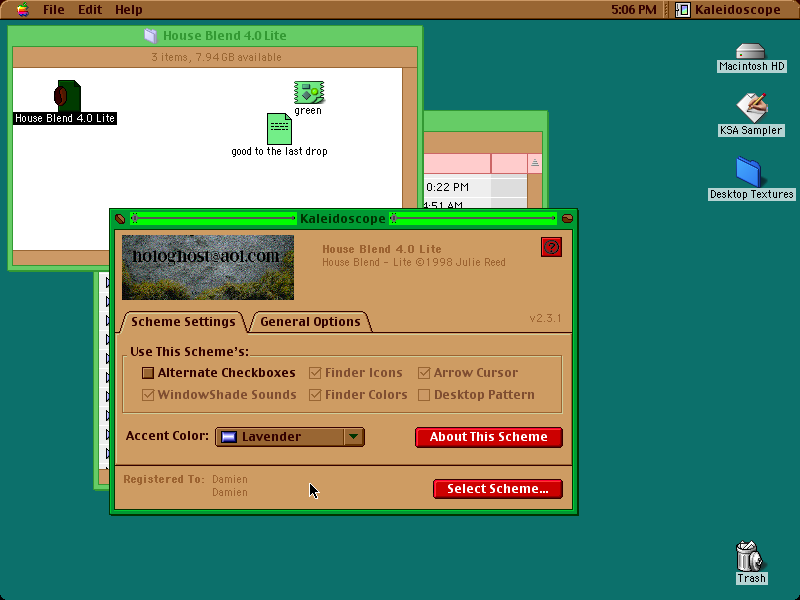Open the Accent Color Lavender dropdown
Screen dimensions: 800x600
[290, 437]
